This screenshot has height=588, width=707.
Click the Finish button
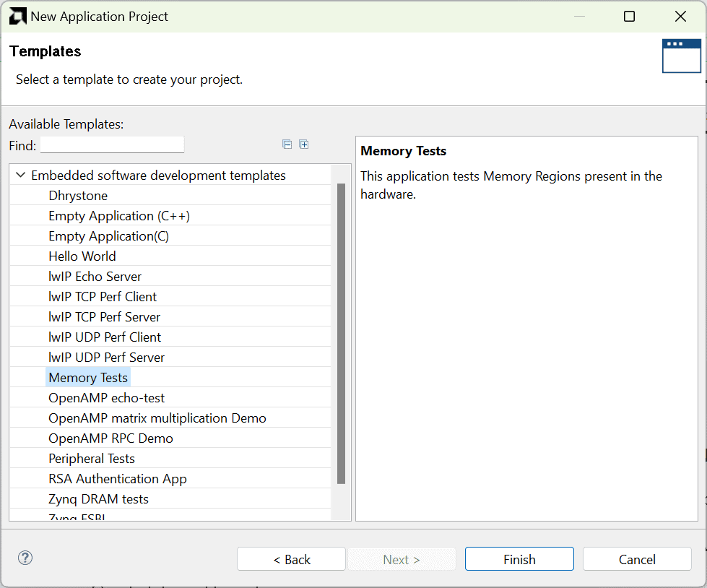(519, 559)
